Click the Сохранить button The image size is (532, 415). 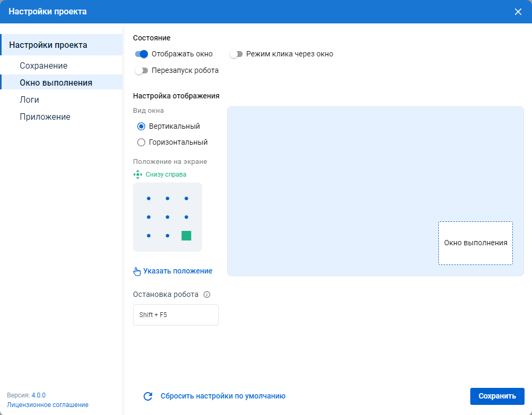point(497,396)
